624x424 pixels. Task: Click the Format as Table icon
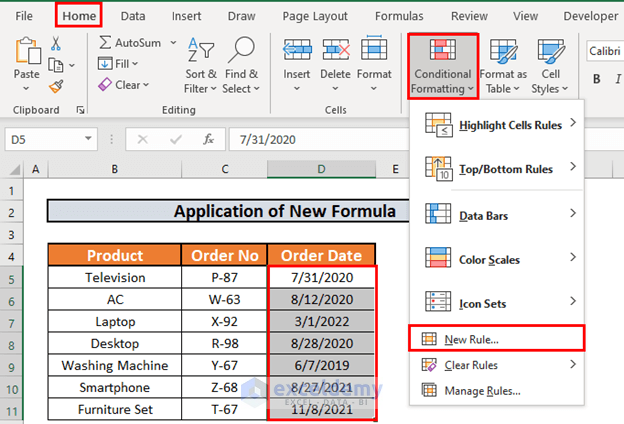pyautogui.click(x=503, y=51)
